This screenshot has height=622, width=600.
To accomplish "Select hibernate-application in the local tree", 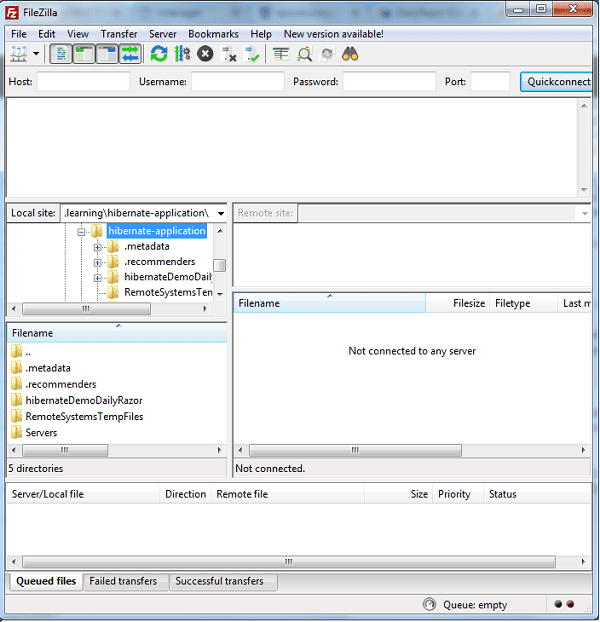I will click(157, 231).
